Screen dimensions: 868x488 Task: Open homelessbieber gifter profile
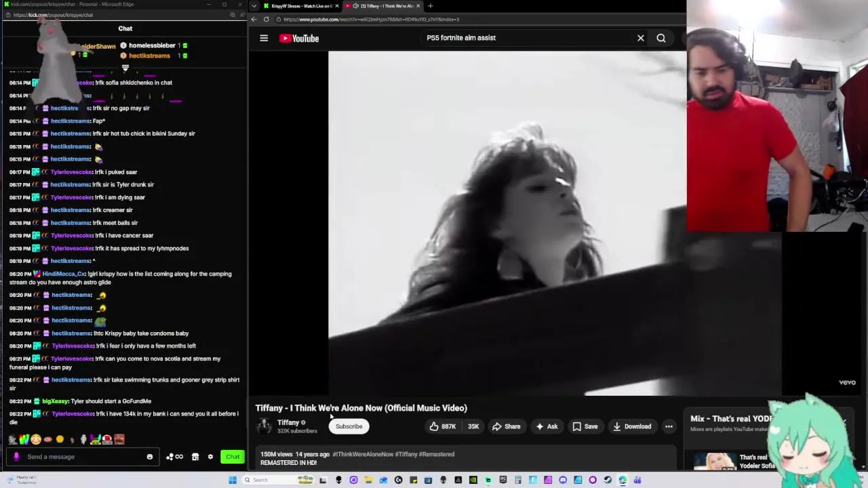152,45
